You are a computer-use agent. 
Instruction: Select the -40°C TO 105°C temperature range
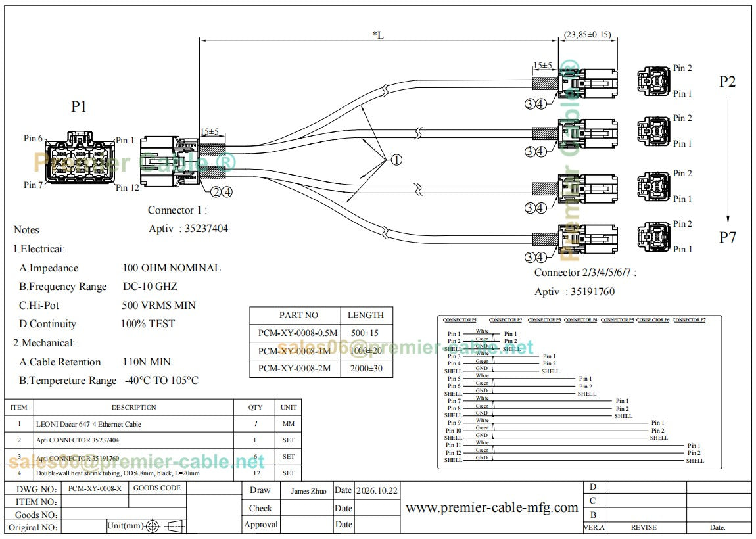point(162,381)
